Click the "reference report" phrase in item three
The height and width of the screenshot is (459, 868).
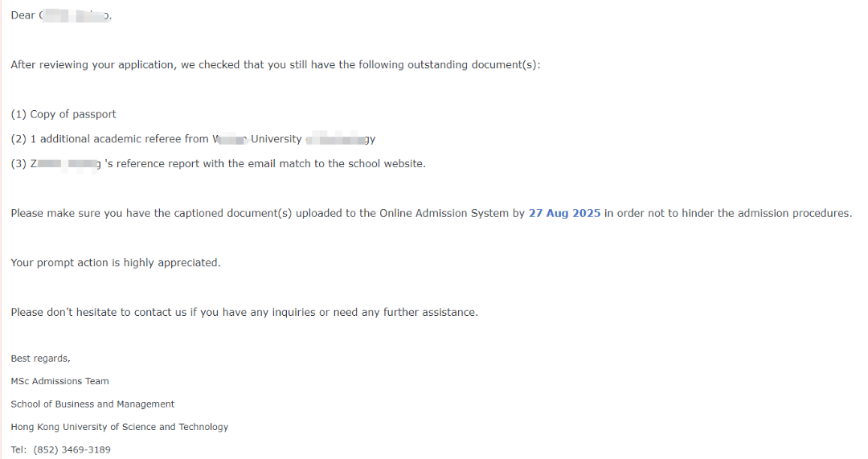(151, 164)
